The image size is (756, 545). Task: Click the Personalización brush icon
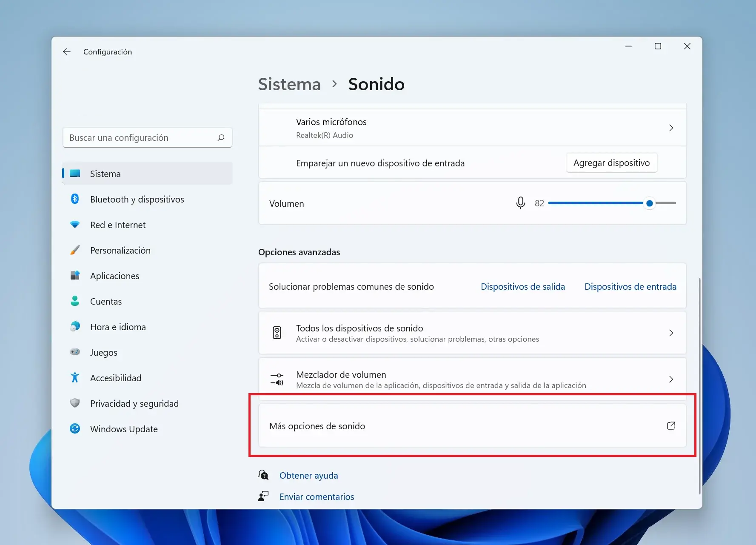point(75,250)
